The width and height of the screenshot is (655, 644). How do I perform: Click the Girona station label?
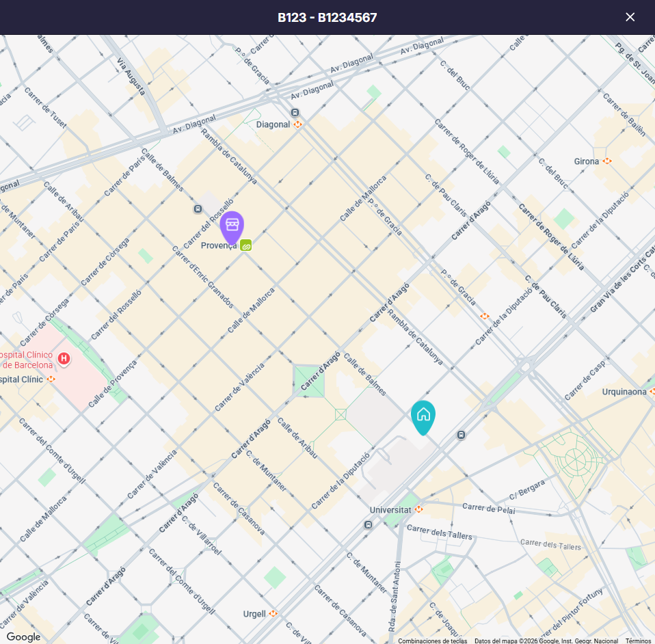coord(587,161)
